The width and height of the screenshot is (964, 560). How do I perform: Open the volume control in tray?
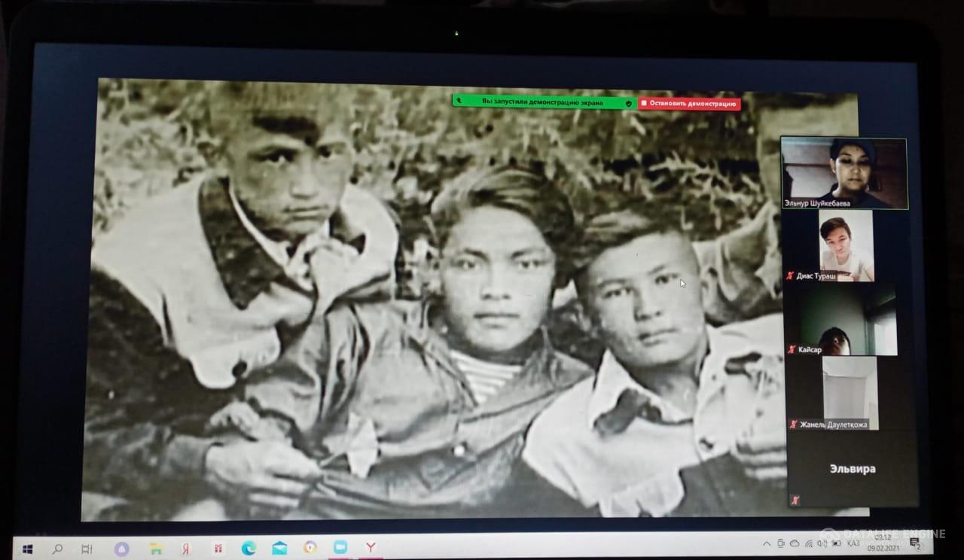pos(821,543)
